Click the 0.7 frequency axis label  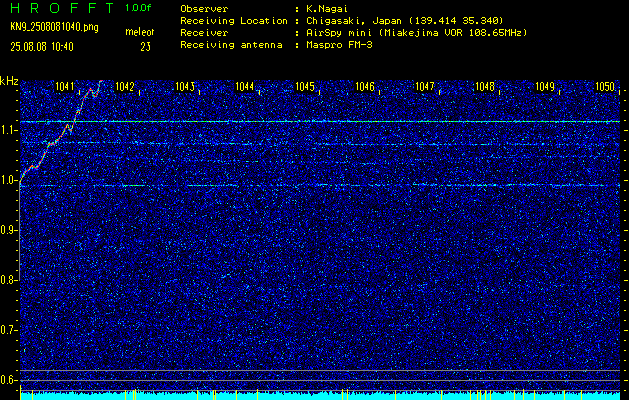7,330
